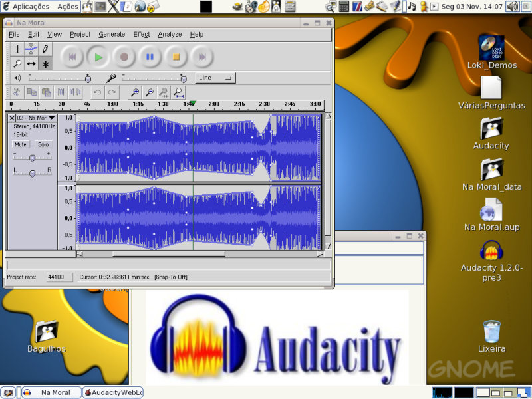Open the Help menu
Image resolution: width=532 pixels, height=399 pixels.
click(x=196, y=35)
